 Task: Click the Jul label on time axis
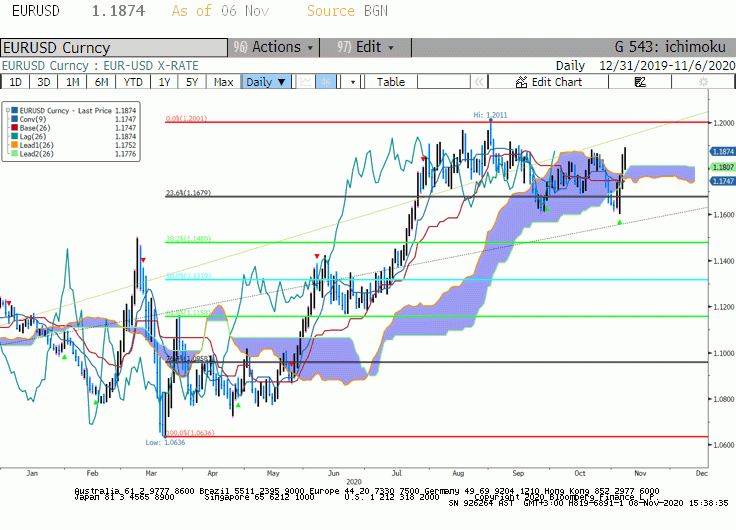coord(397,473)
